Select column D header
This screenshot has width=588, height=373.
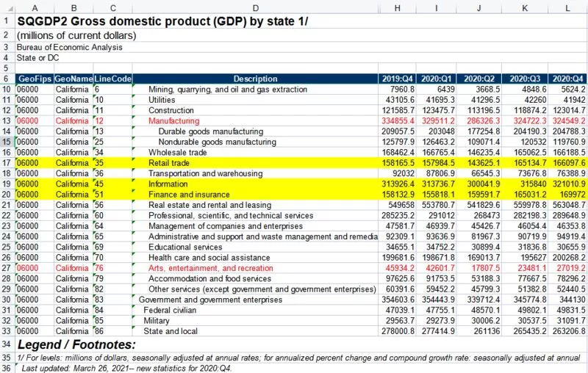[255, 8]
